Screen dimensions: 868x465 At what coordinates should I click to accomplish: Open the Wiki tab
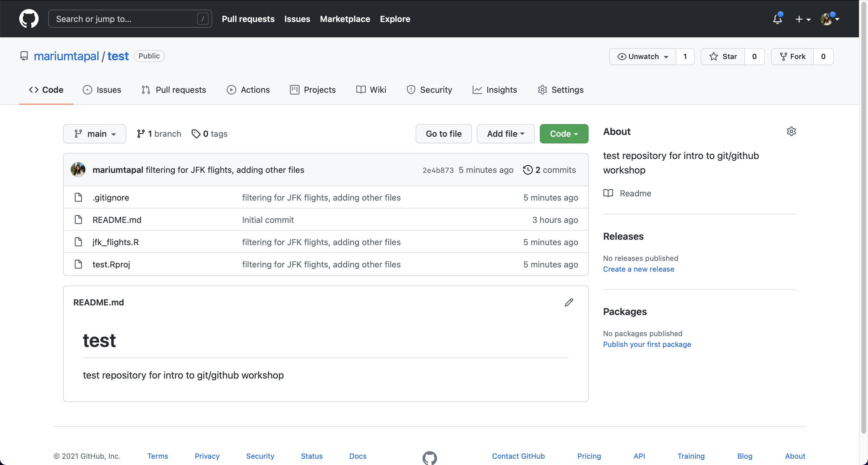click(371, 89)
